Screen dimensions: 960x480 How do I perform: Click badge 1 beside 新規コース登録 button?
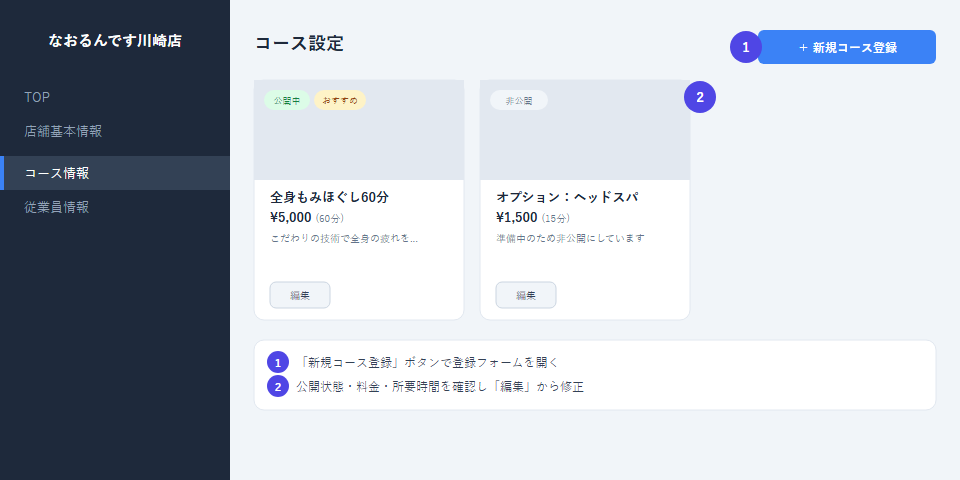(x=746, y=47)
